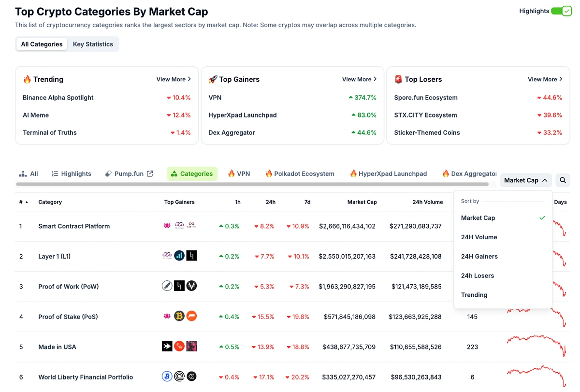Screen dimensions: 580x392
Task: Click Layer 1 24h volume $241,728,428,108
Action: [x=416, y=257]
